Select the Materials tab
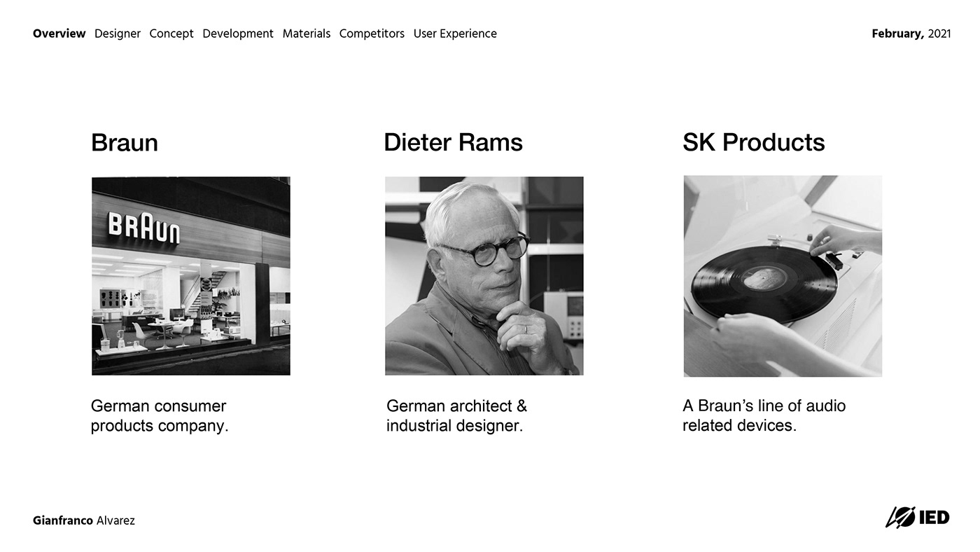The height and width of the screenshot is (552, 980). [x=307, y=34]
